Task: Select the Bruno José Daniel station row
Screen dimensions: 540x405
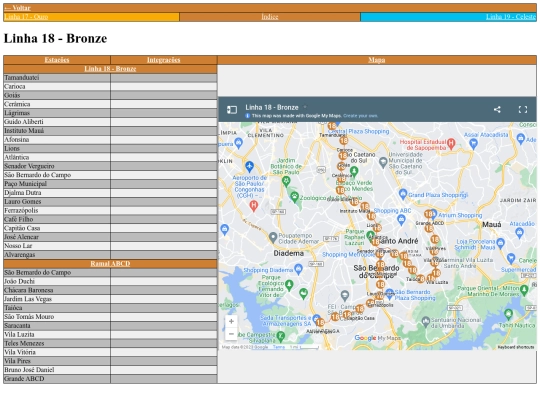Action: [x=110, y=370]
